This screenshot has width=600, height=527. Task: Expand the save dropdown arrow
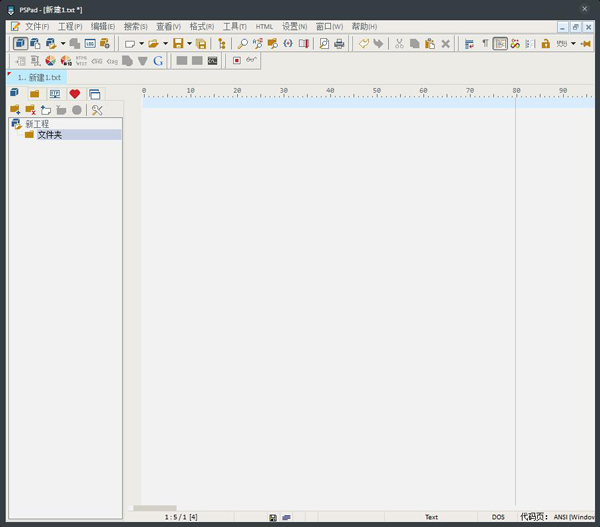tap(189, 43)
